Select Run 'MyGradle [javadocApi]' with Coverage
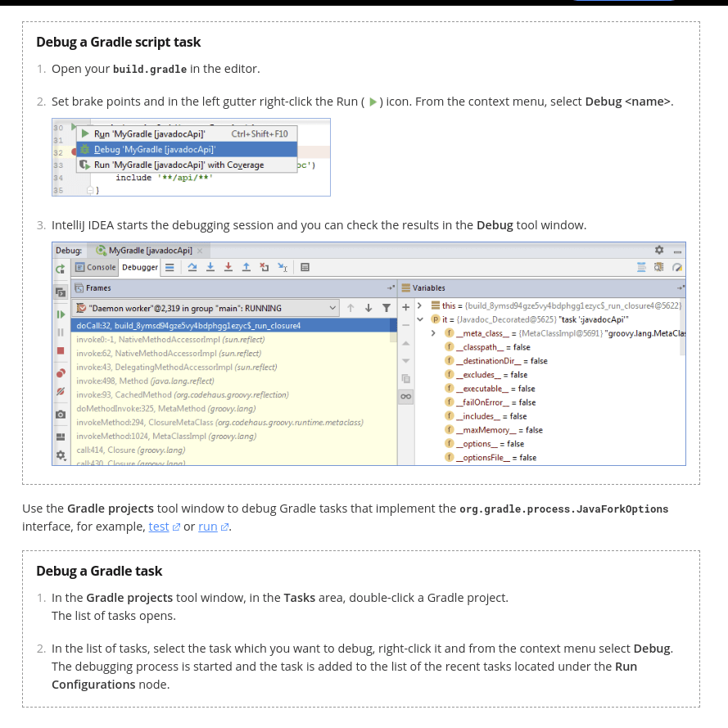The height and width of the screenshot is (728, 728). [x=187, y=165]
